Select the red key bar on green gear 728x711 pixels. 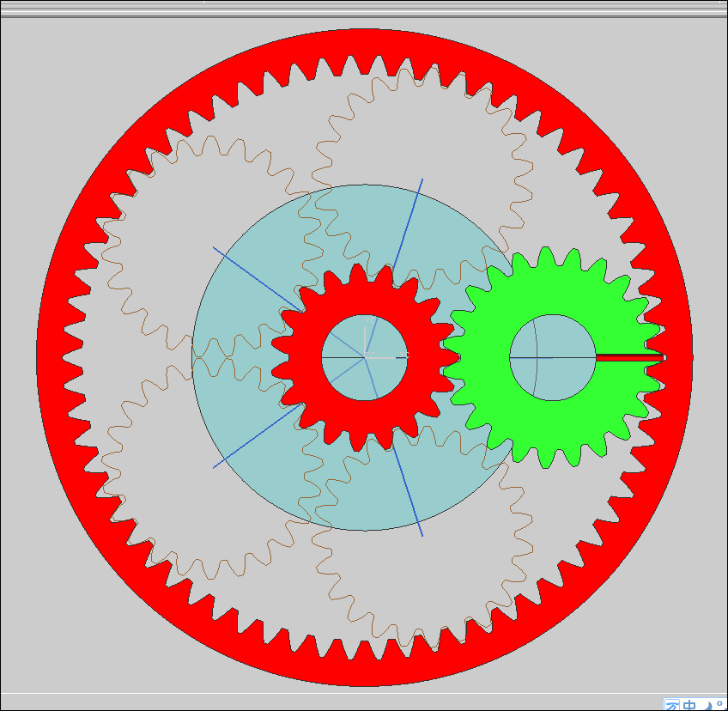coord(630,357)
